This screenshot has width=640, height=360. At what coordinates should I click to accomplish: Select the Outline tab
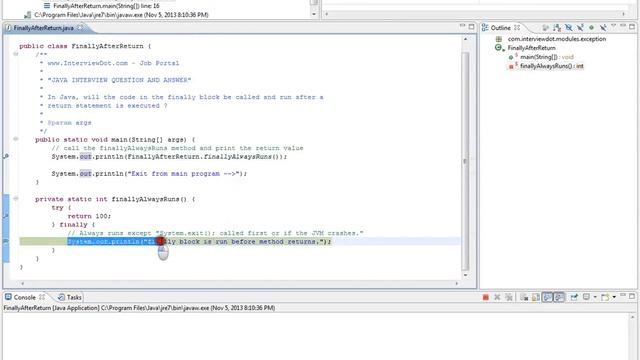click(x=500, y=28)
